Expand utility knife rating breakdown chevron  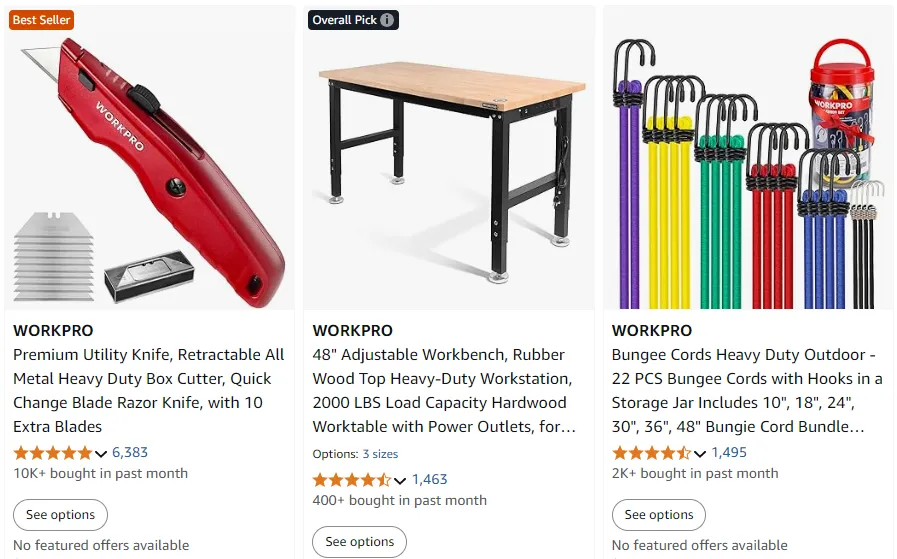[101, 454]
